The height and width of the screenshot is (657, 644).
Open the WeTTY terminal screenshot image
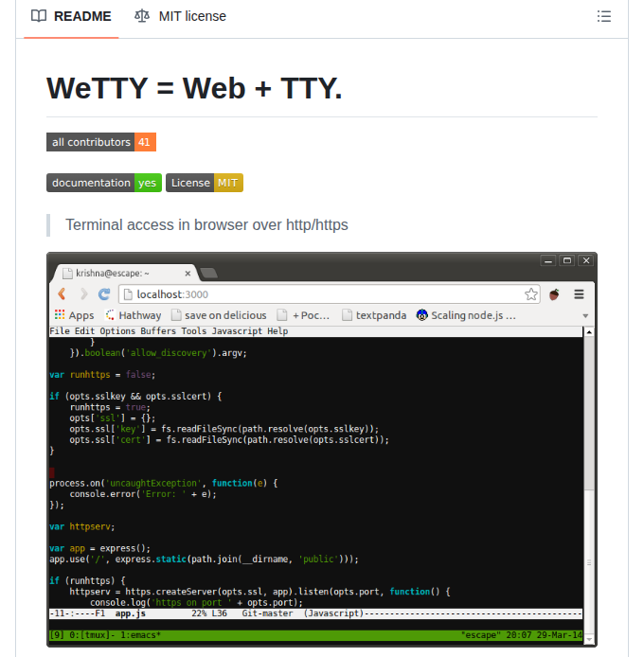[x=322, y=450]
